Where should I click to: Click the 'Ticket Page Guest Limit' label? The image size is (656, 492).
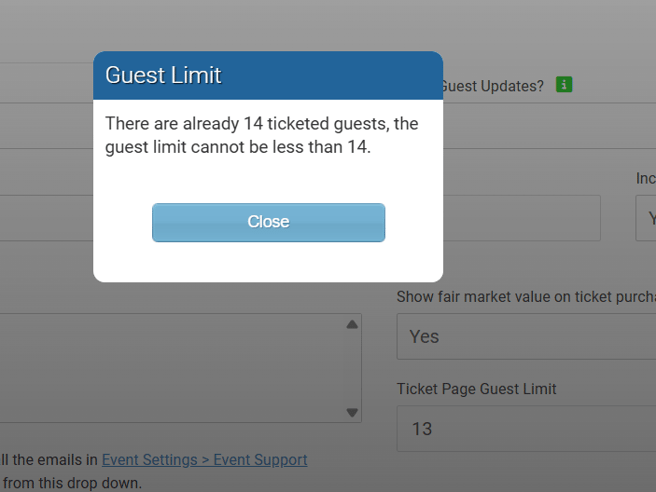click(476, 389)
